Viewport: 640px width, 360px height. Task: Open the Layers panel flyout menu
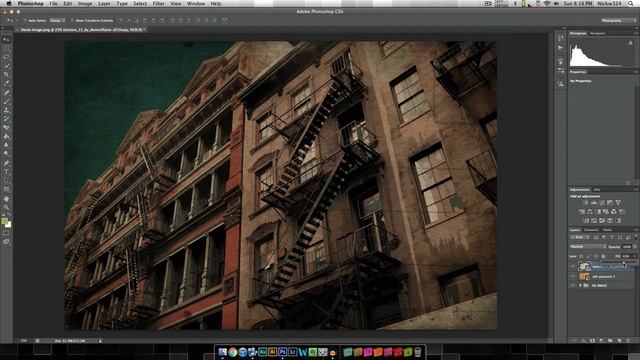point(636,230)
